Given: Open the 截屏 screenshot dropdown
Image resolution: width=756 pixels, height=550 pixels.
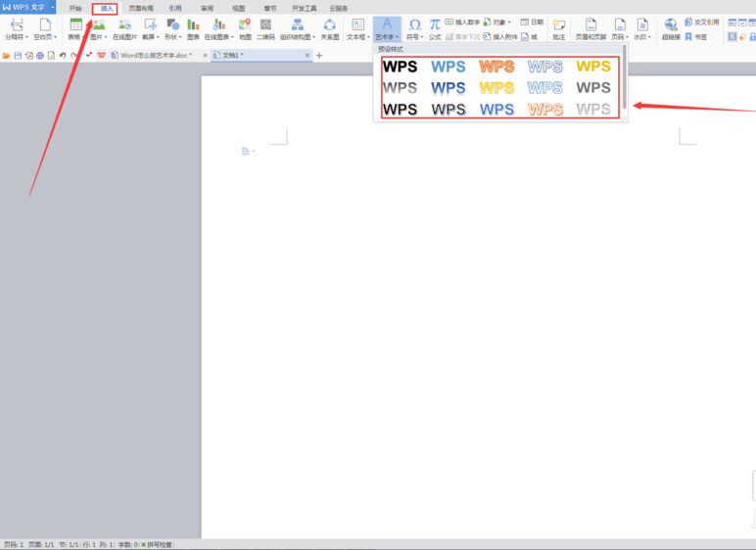Looking at the screenshot, I should pos(158,37).
